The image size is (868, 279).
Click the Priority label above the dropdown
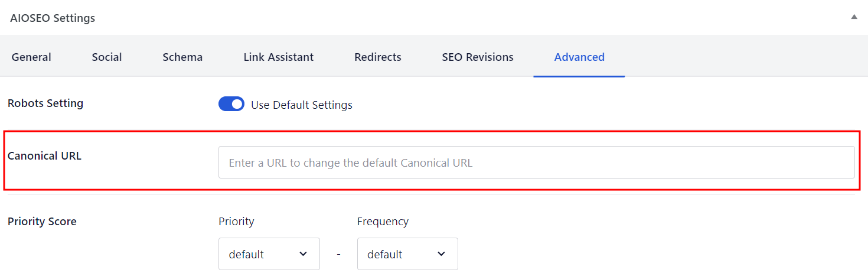point(236,222)
